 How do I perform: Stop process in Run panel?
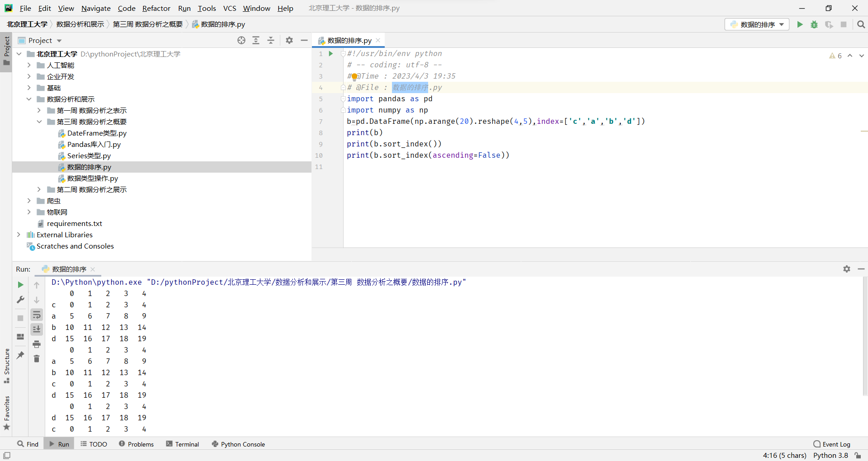point(20,318)
